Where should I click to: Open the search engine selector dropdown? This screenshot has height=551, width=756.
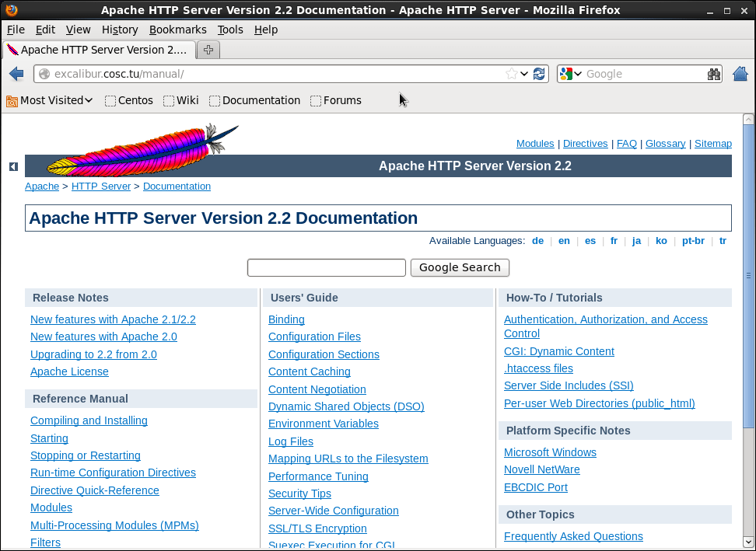(572, 74)
